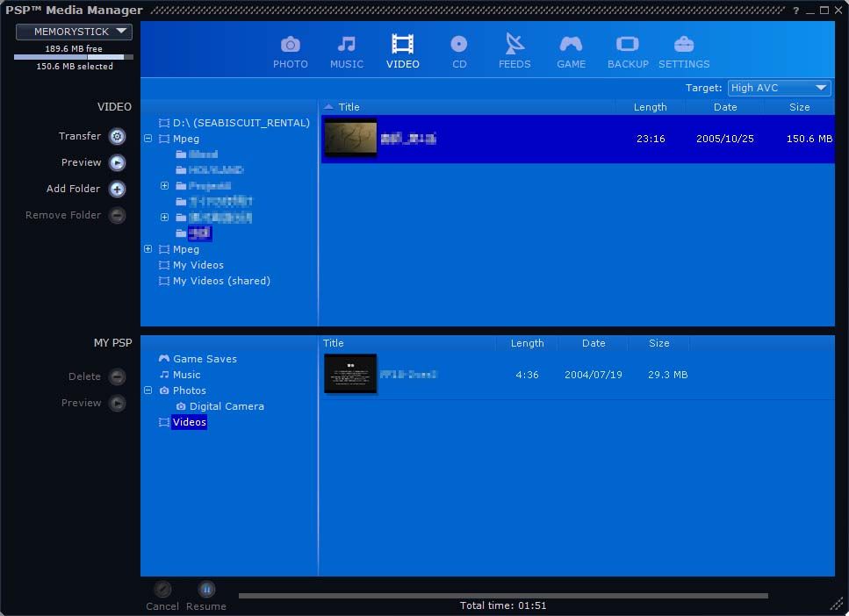Open the PHOTO section

point(291,52)
